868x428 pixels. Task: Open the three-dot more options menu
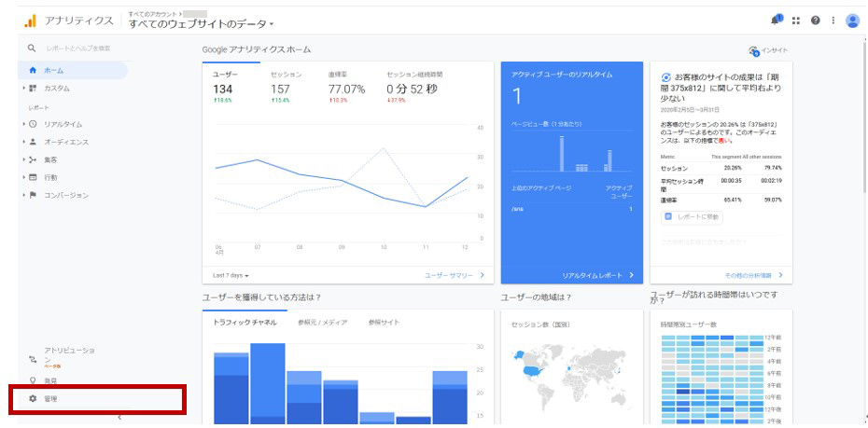point(833,21)
